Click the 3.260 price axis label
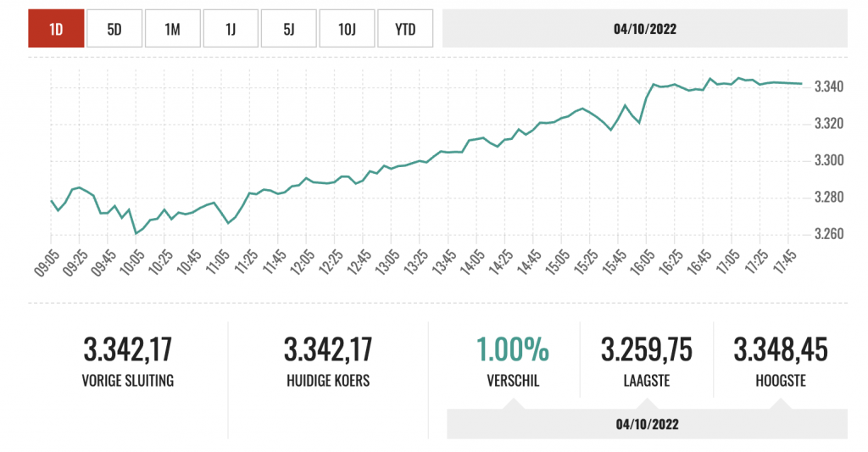Image resolution: width=868 pixels, height=452 pixels. (828, 234)
